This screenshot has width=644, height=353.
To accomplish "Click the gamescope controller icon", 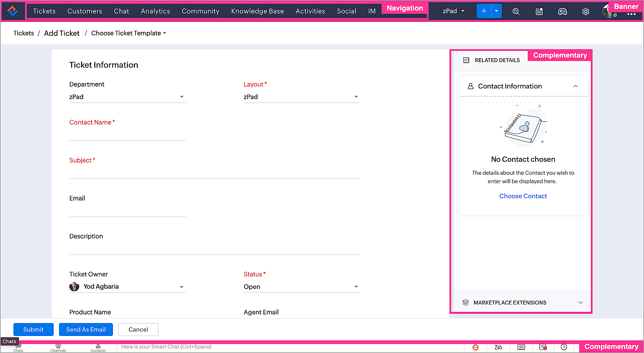I will 562,12.
